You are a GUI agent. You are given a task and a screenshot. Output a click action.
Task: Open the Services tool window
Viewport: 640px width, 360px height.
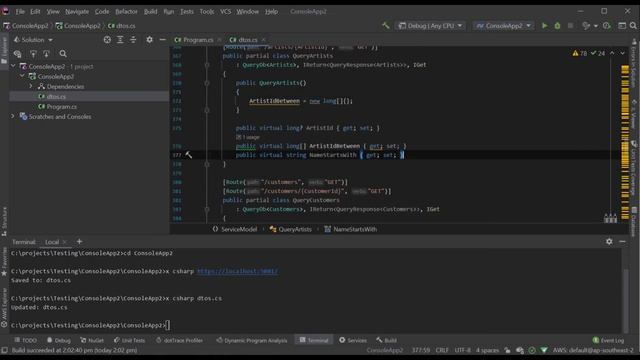[353, 340]
